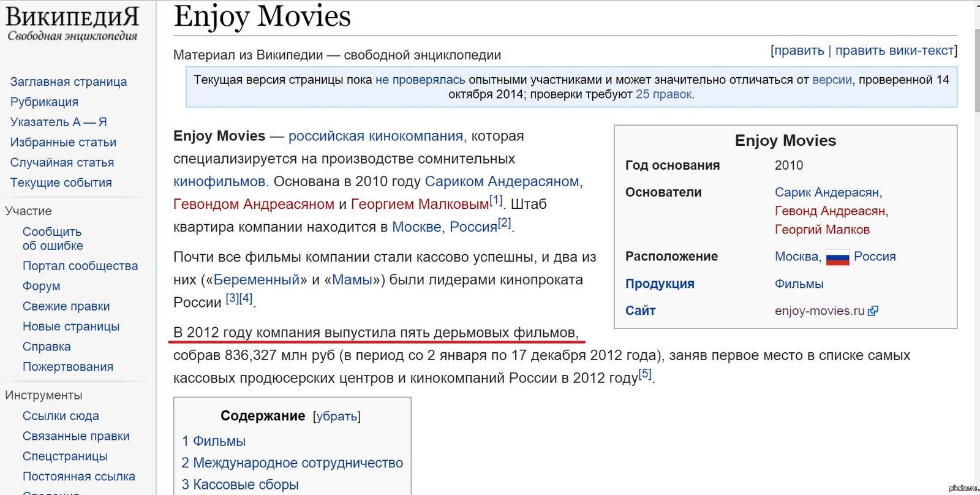980x495 pixels.
Task: Click Постоянная ссылка link
Action: 79,477
